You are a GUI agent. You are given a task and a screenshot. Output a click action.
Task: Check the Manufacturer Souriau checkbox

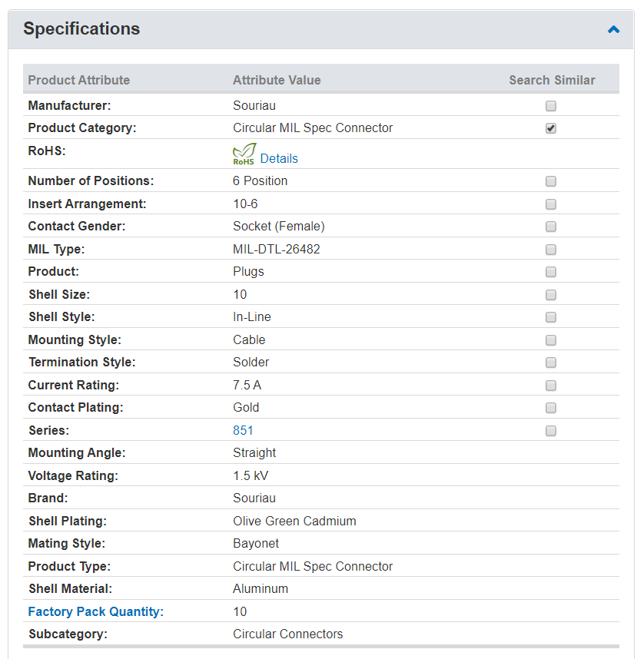(x=550, y=106)
